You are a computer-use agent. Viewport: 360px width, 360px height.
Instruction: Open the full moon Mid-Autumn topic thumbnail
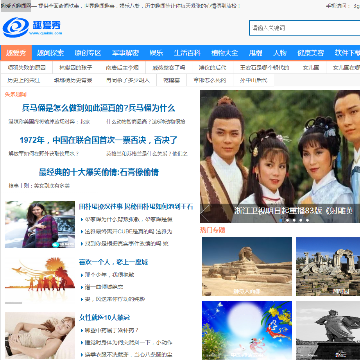pyautogui.click(x=247, y=330)
